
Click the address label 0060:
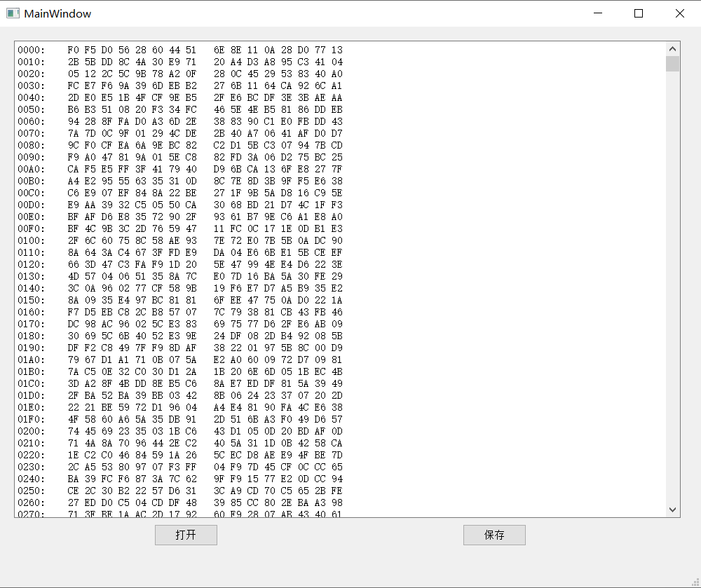click(32, 121)
